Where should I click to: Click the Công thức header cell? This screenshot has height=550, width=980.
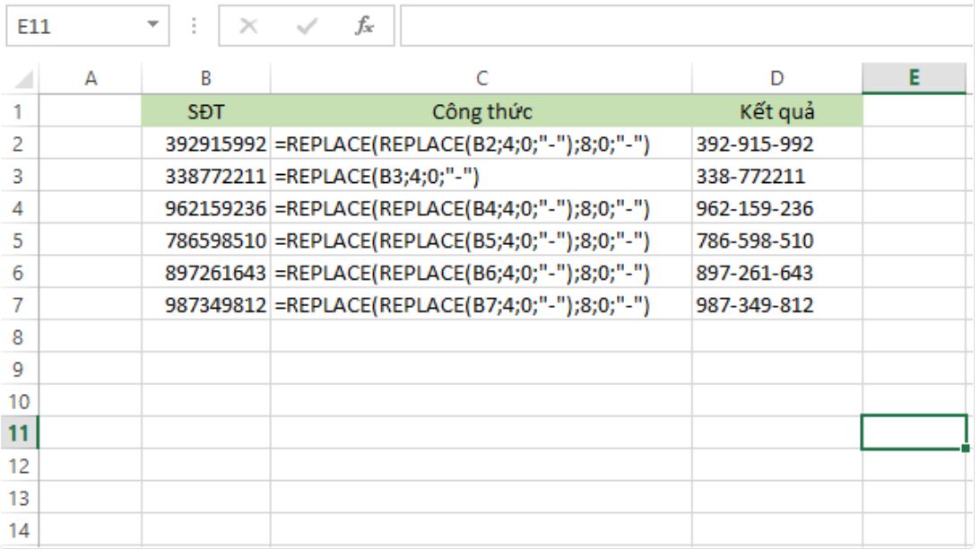(481, 113)
